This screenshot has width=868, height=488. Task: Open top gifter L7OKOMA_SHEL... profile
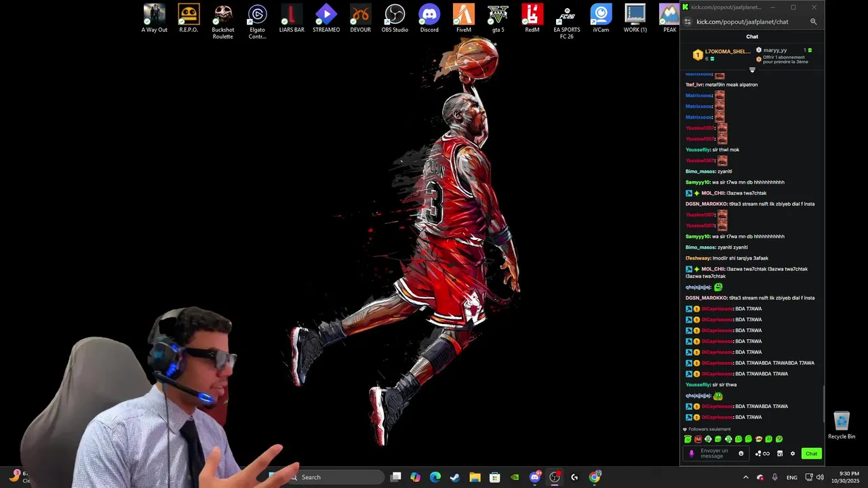pyautogui.click(x=722, y=54)
